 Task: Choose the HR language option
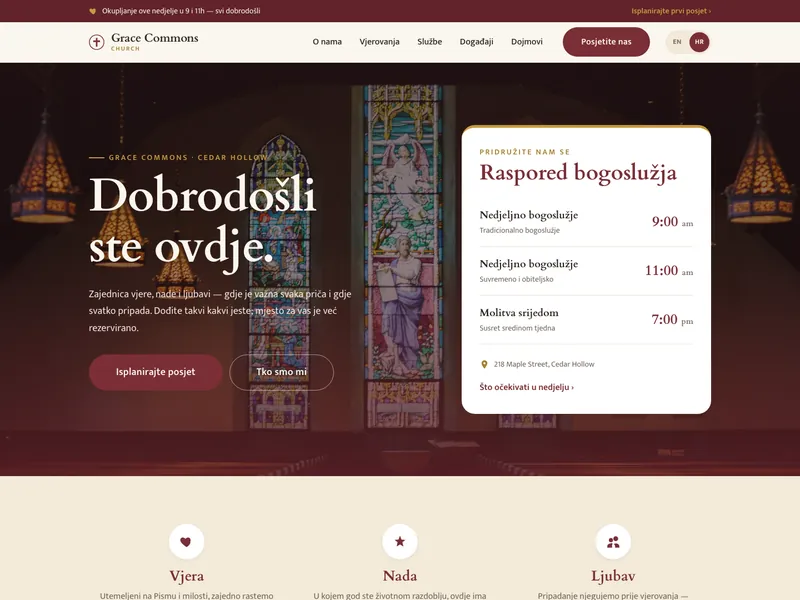click(x=699, y=42)
